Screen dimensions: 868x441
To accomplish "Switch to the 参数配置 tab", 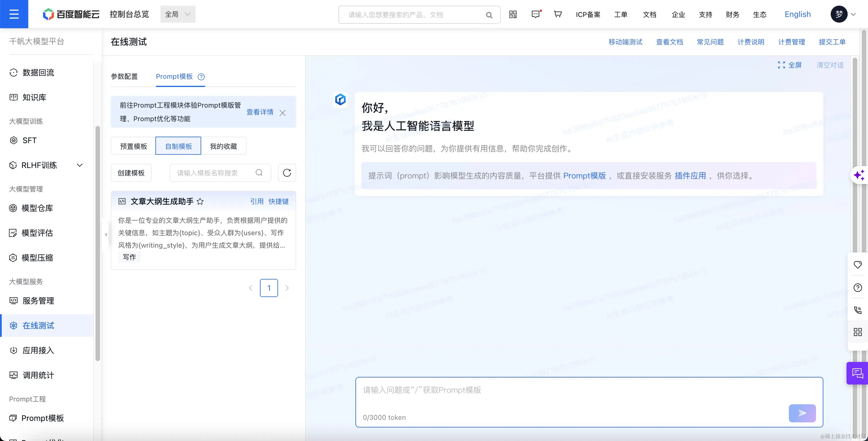I will pos(124,77).
